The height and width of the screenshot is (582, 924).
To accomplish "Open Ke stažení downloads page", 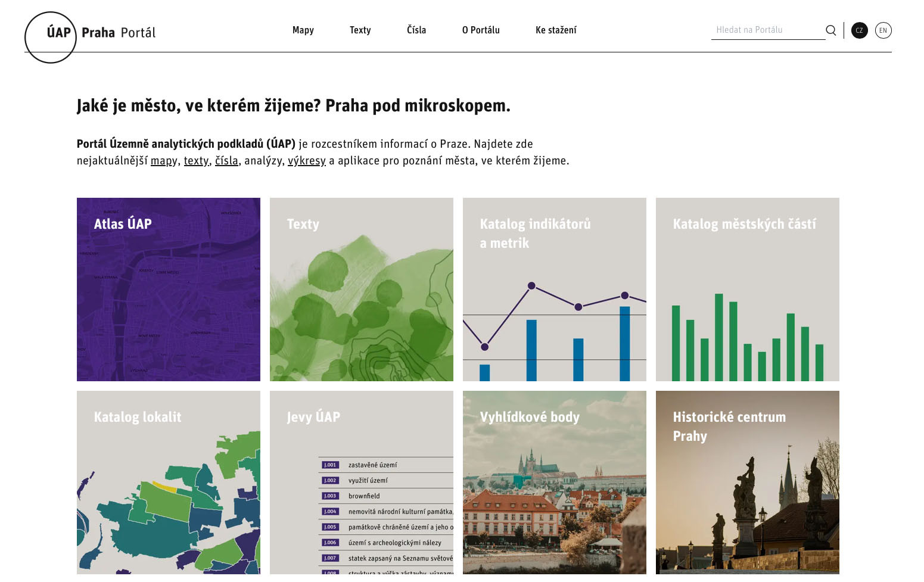I will 555,30.
